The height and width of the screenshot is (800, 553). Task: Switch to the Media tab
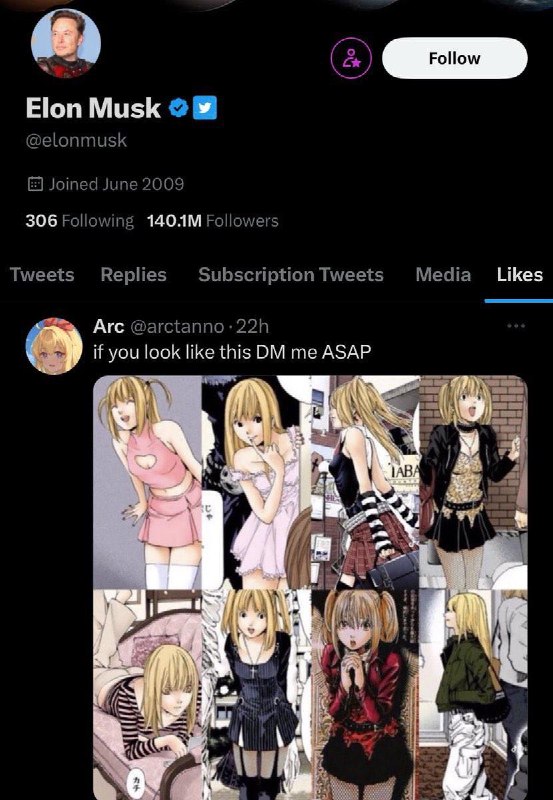pyautogui.click(x=443, y=275)
